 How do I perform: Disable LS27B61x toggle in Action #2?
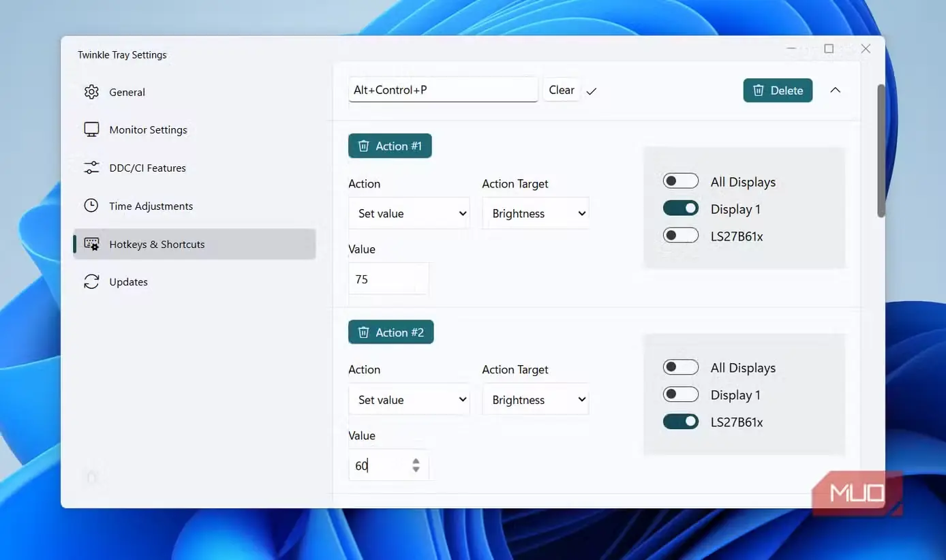point(681,422)
